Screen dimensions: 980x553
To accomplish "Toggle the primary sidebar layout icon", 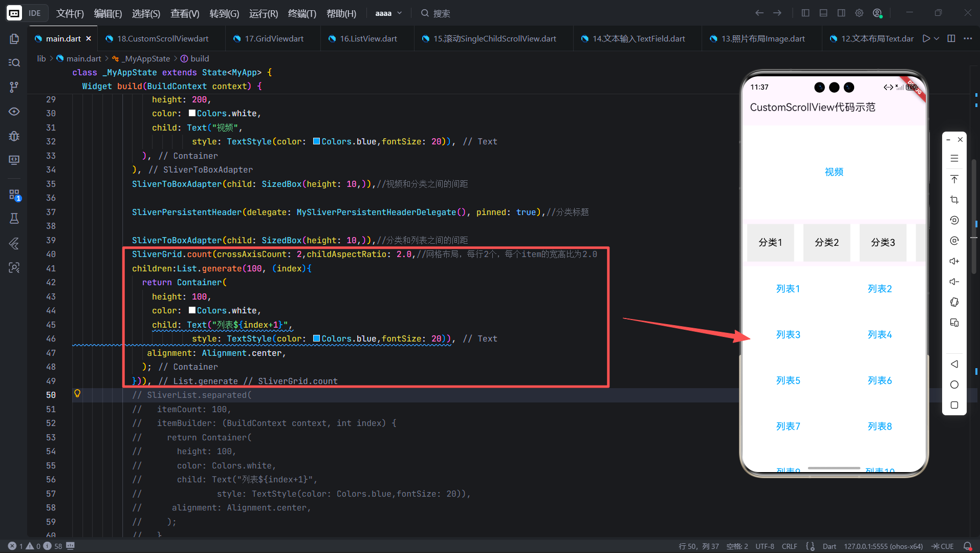I will (x=805, y=13).
